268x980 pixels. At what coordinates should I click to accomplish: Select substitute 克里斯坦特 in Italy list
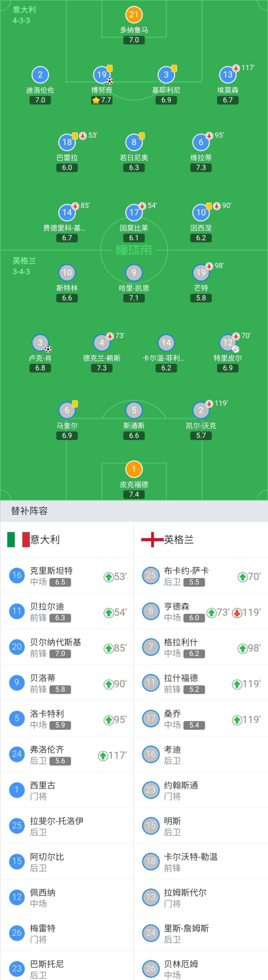(51, 570)
